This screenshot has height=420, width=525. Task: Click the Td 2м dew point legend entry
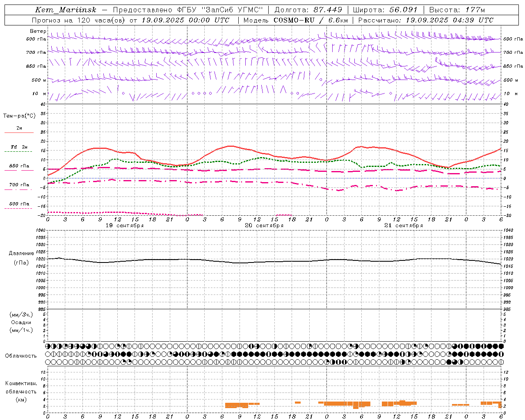pyautogui.click(x=19, y=148)
